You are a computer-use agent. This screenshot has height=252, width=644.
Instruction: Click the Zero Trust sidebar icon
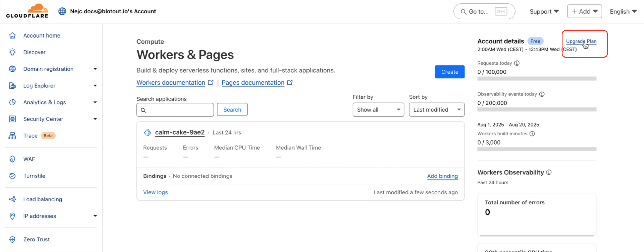12,239
